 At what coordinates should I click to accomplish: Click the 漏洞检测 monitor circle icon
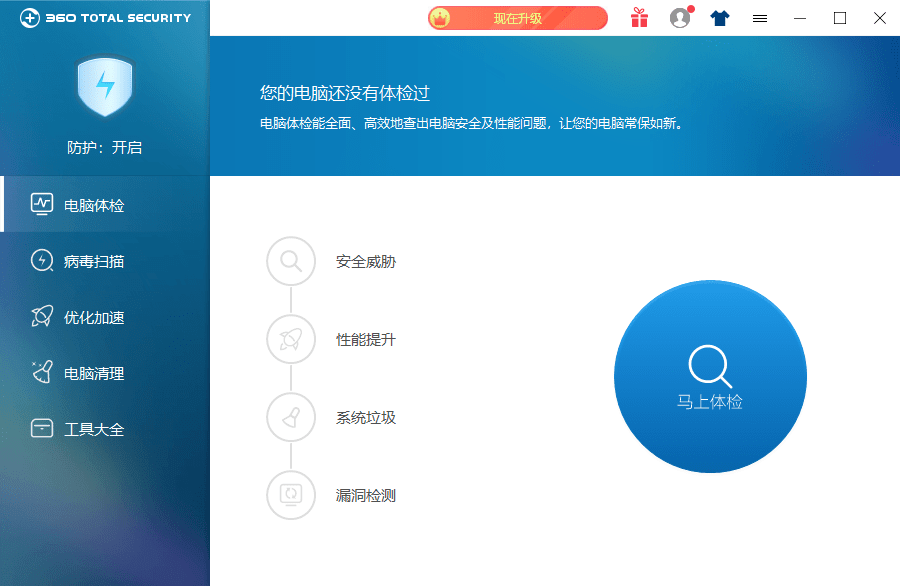(291, 495)
